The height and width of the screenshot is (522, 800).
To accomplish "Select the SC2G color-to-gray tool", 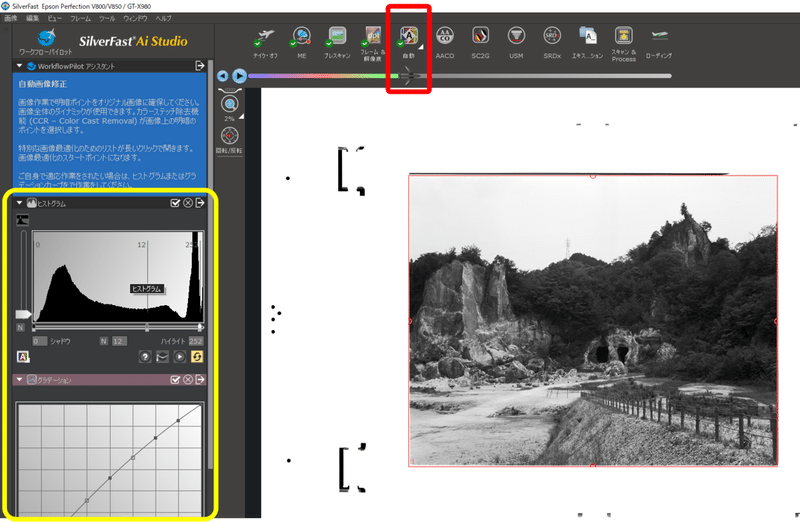I will click(481, 36).
